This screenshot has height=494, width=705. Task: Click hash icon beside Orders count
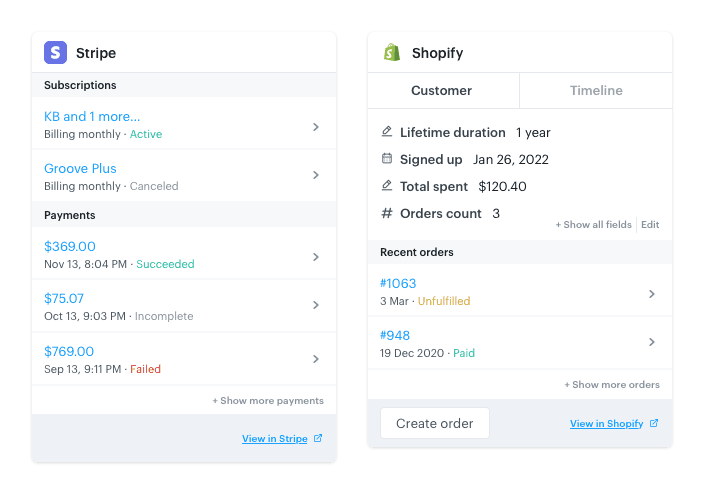pyautogui.click(x=387, y=213)
